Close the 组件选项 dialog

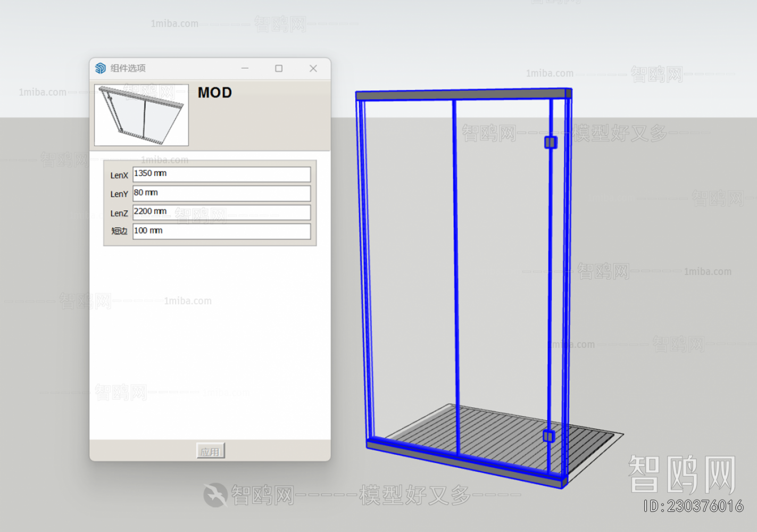tap(313, 68)
